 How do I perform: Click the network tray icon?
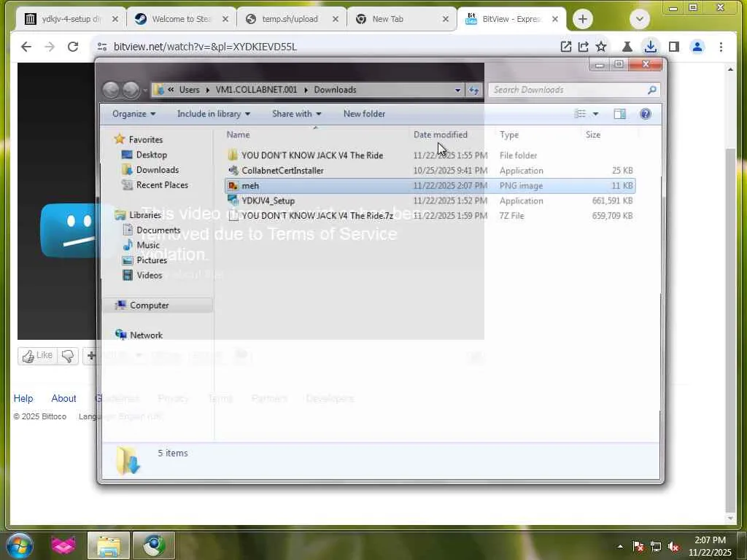[656, 547]
